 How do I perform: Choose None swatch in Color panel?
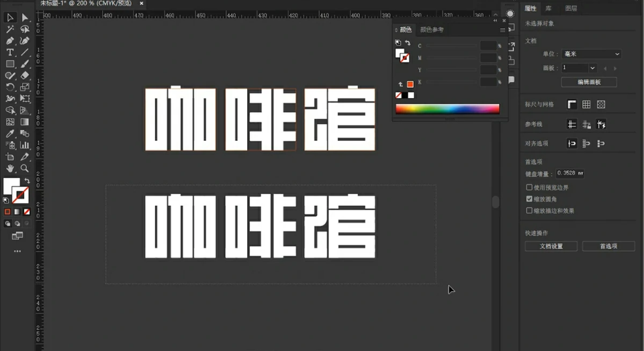(x=398, y=95)
